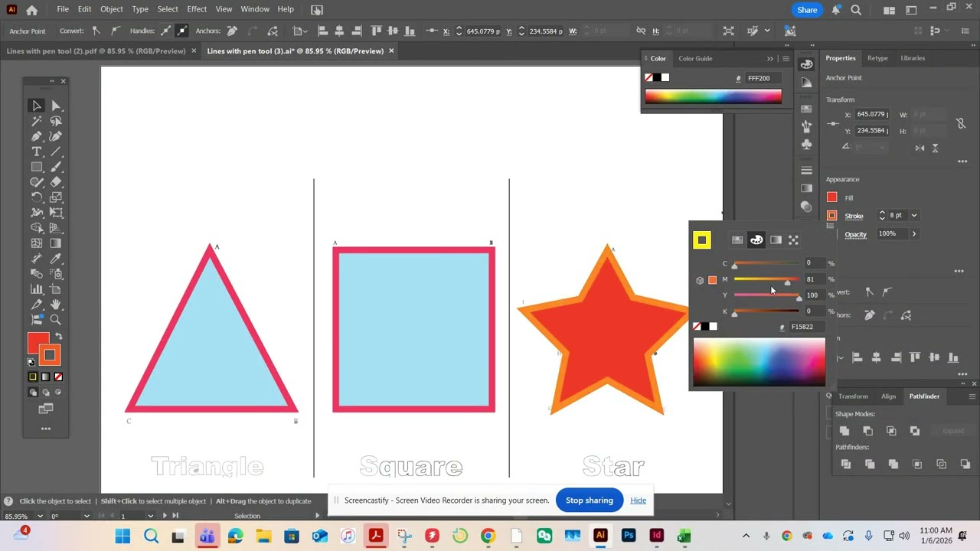Expand Opacity slider arrow in Properties

tap(914, 233)
